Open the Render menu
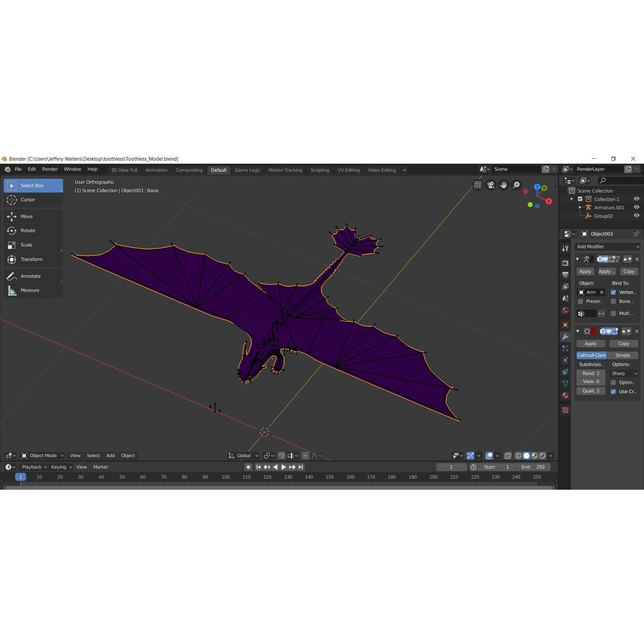Screen dimensions: 644x644 [50, 169]
